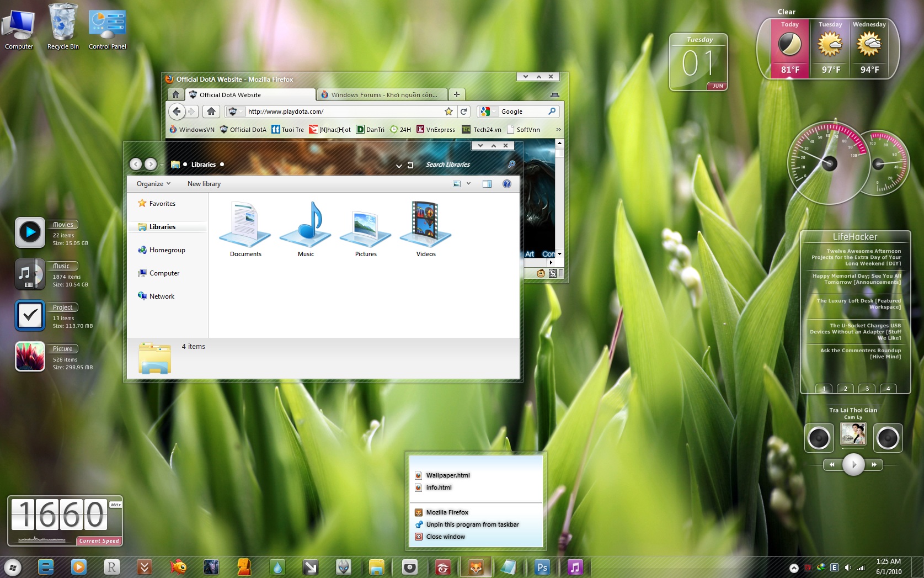Click the Firefox home icon

[211, 111]
